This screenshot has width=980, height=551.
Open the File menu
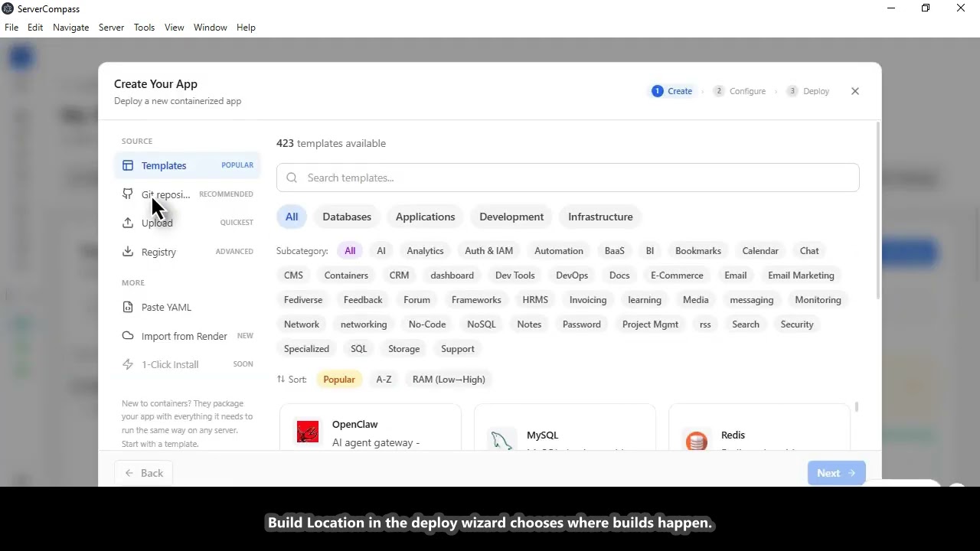coord(11,28)
